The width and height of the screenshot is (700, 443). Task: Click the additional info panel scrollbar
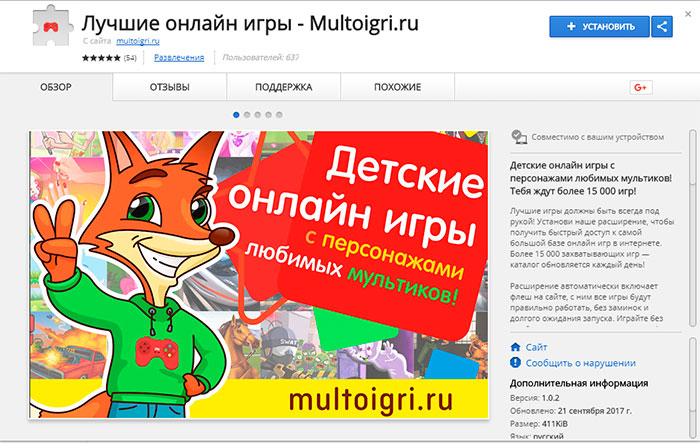pos(693,388)
